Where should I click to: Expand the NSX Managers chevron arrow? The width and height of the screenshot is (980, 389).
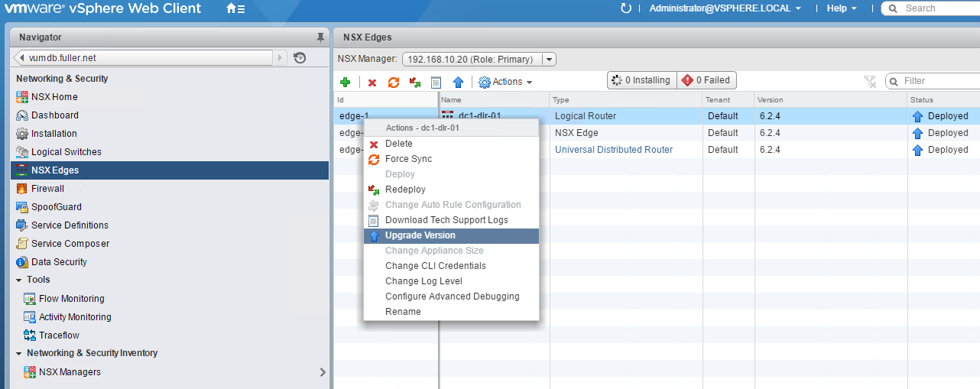point(323,372)
